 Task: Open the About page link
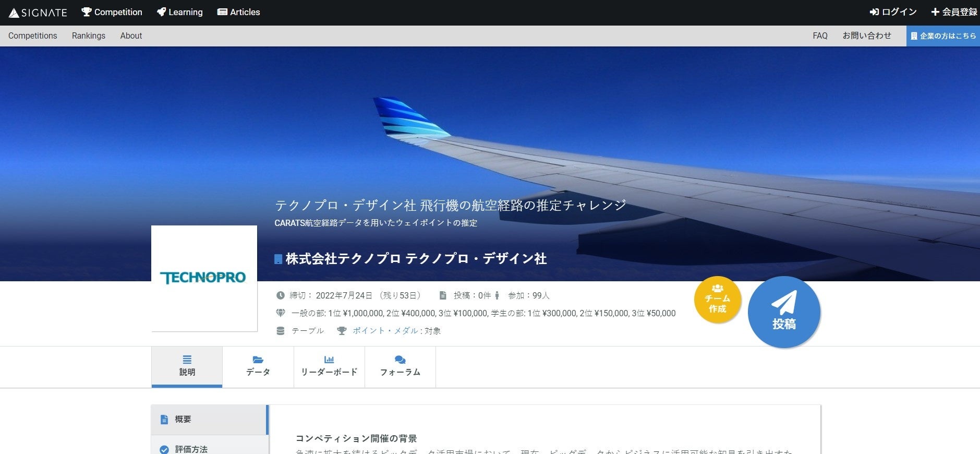131,35
